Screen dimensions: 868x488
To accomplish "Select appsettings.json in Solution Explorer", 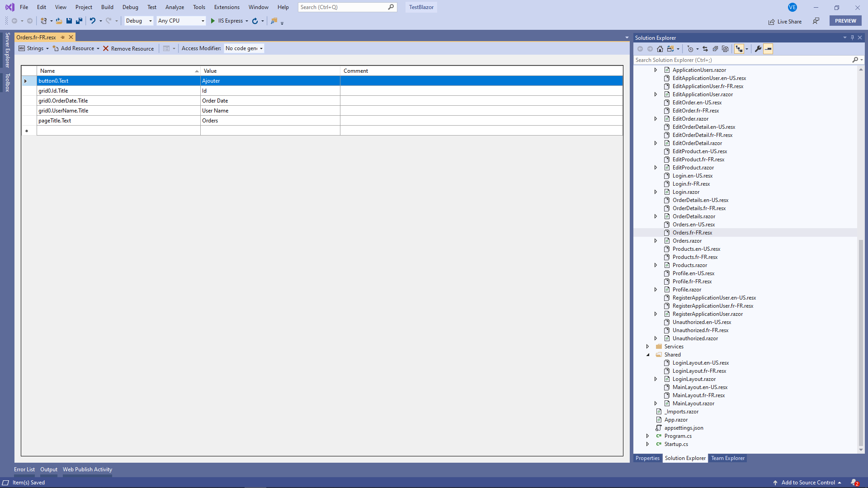I will click(684, 428).
